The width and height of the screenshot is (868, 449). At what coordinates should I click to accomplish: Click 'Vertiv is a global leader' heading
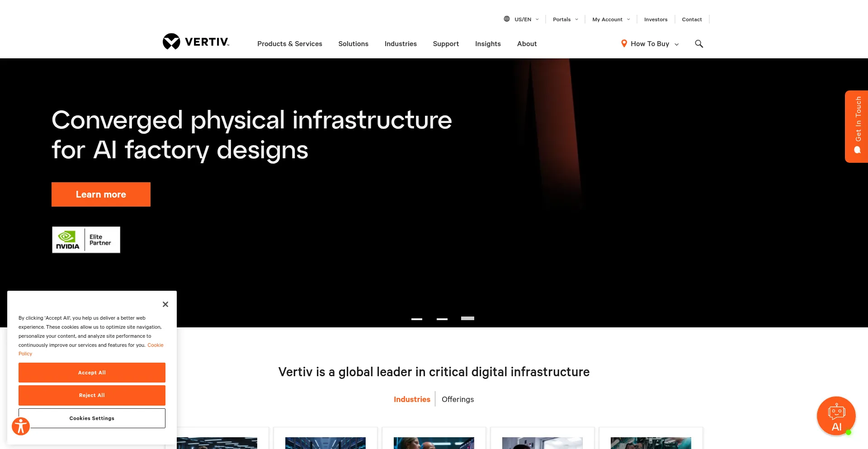point(434,372)
